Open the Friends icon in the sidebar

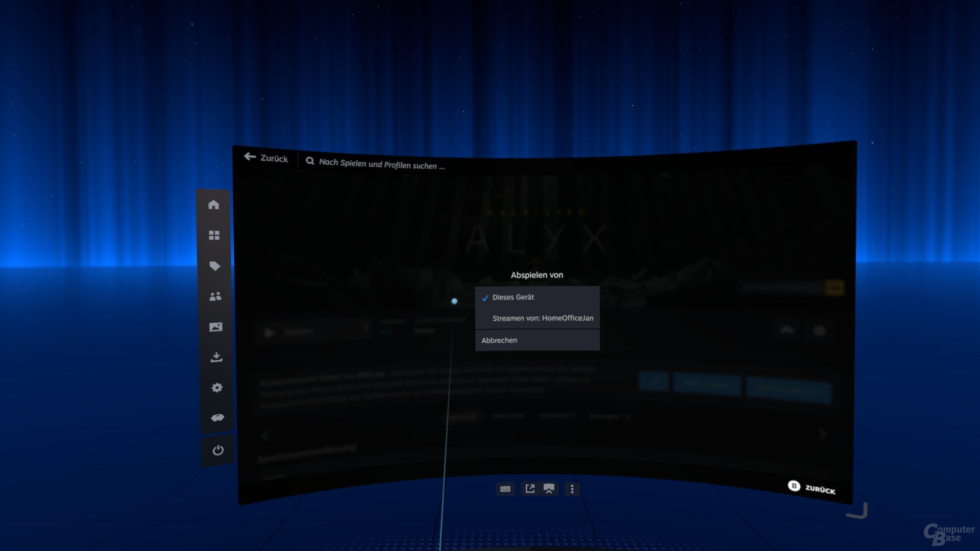click(215, 296)
